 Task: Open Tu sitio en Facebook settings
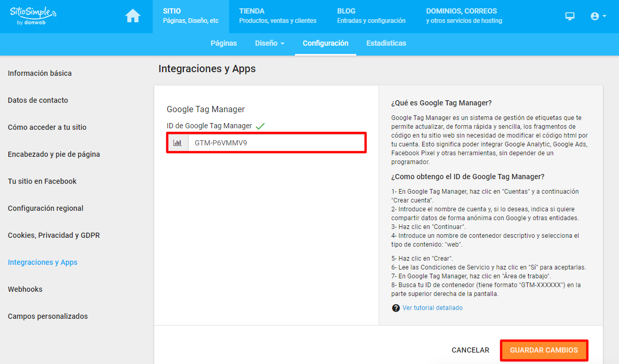click(42, 181)
